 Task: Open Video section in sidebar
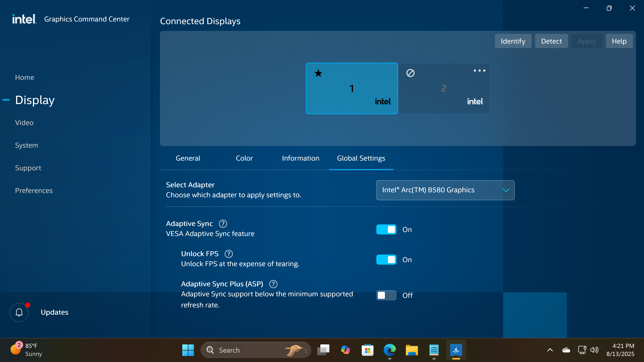tap(24, 123)
